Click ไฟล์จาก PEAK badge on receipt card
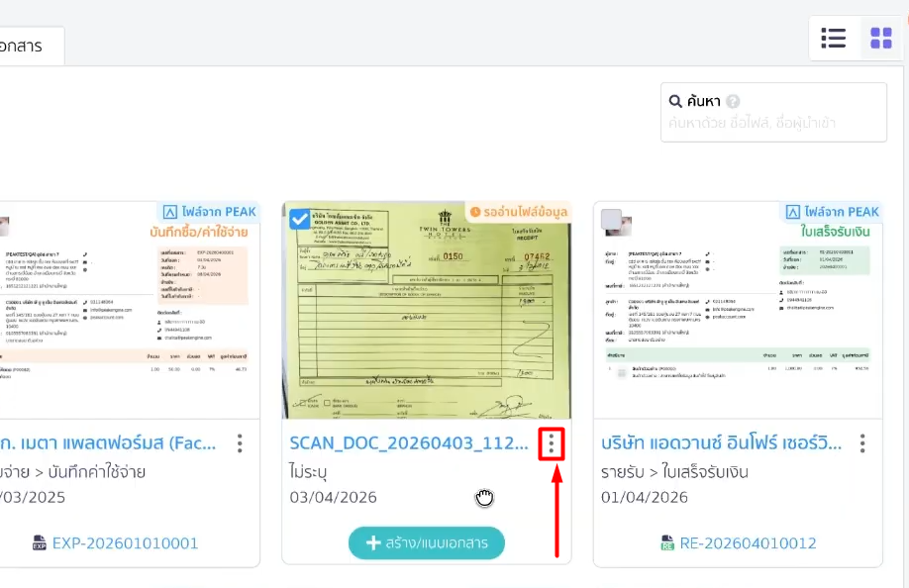The image size is (909, 588). point(833,212)
